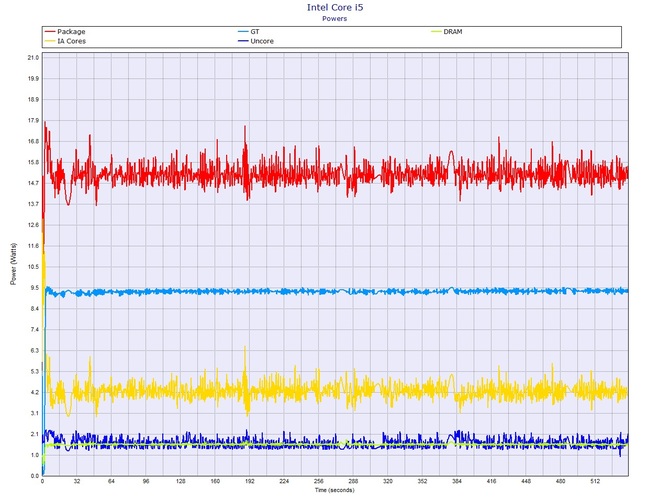
Task: Click the 192 seconds x-axis tick label
Action: tap(250, 481)
